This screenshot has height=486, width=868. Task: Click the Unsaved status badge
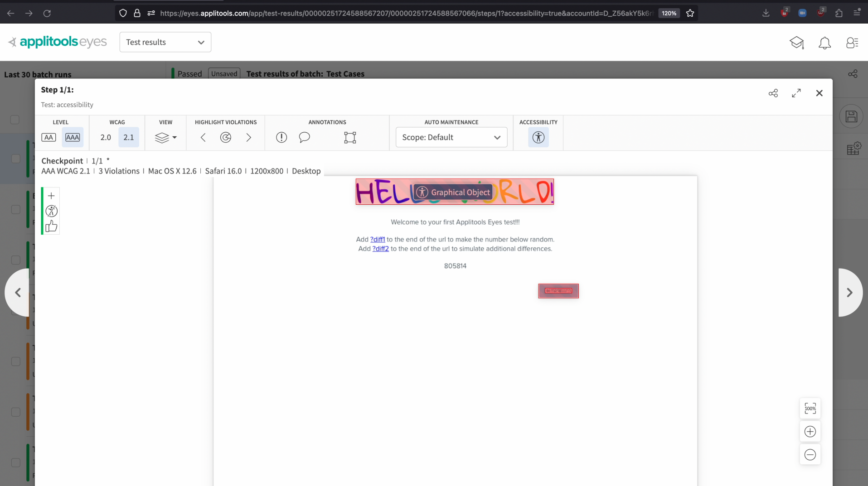[224, 73]
